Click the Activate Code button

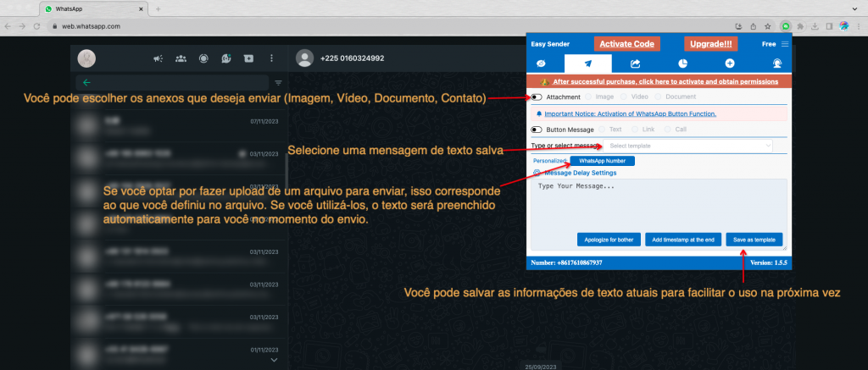coord(626,44)
